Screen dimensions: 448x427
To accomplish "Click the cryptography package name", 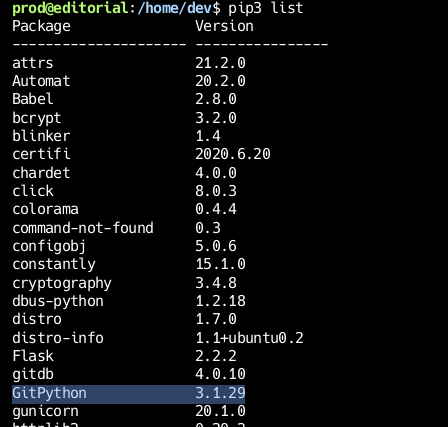I will [62, 283].
